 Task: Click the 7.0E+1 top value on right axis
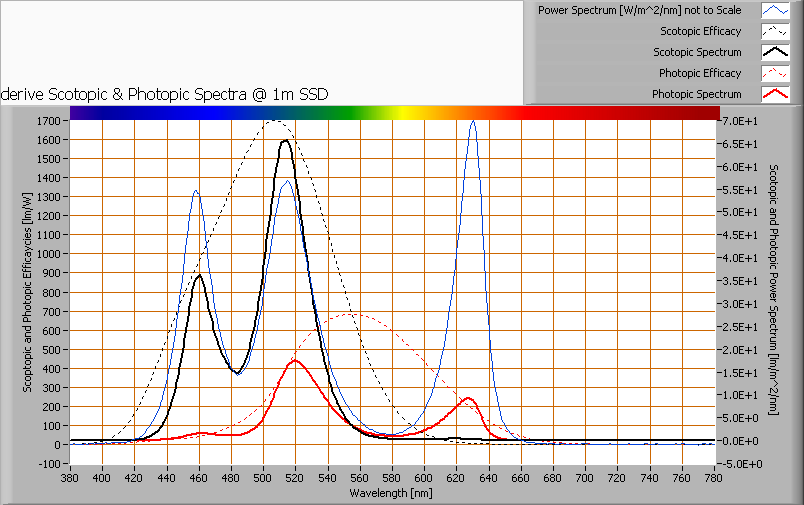pos(740,121)
